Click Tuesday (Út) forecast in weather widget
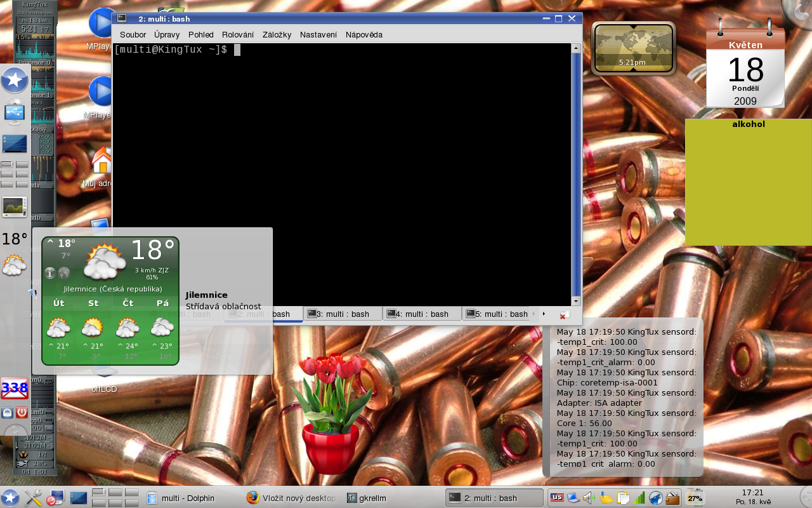Image resolution: width=812 pixels, height=508 pixels. tap(58, 330)
